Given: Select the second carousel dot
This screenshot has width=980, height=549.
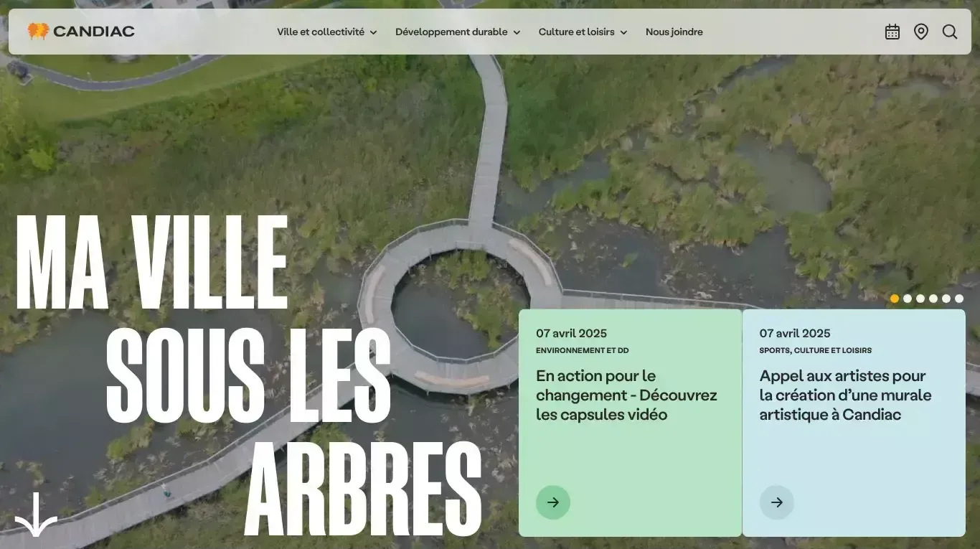Looking at the screenshot, I should click(908, 299).
